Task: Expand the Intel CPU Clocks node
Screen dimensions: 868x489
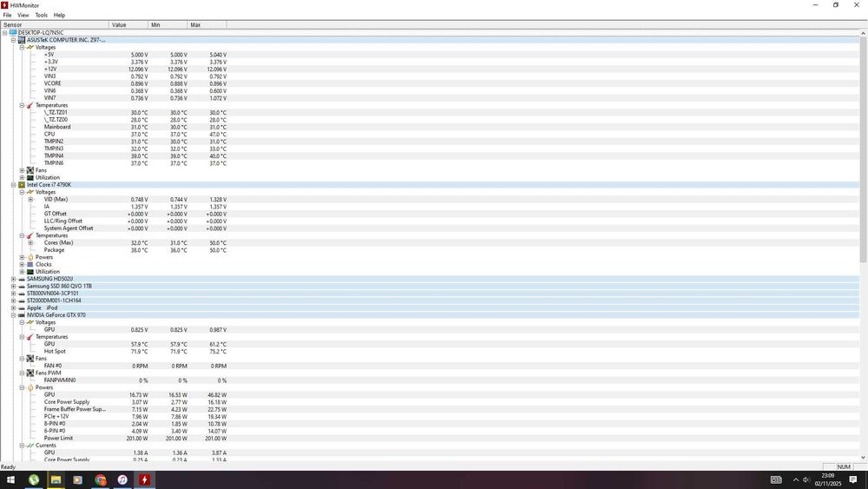Action: (23, 265)
